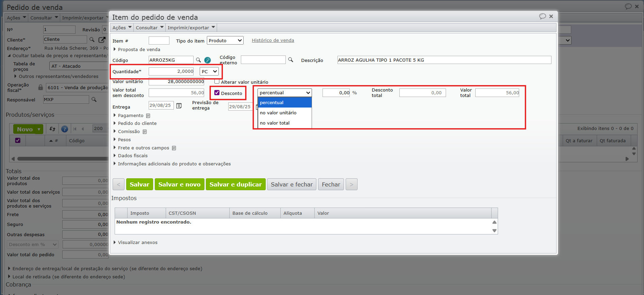644x295 pixels.
Task: Open the Tipo do item dropdown
Action: coord(225,40)
